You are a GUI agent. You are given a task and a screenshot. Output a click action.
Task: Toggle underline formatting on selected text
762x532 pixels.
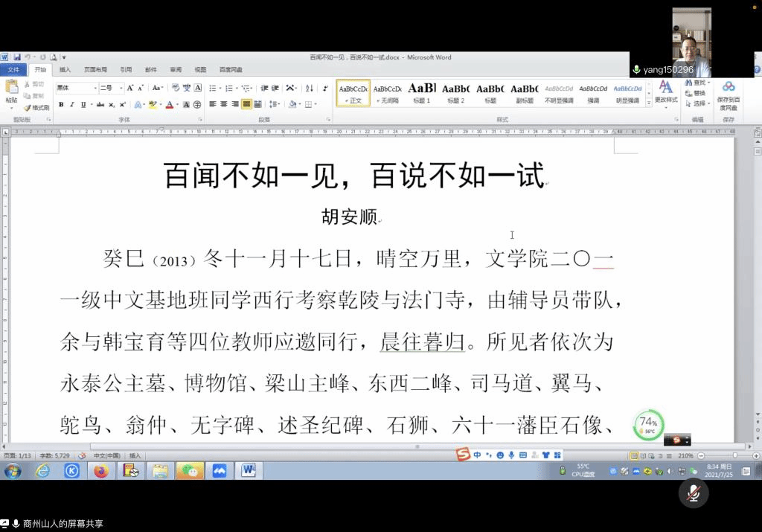tap(82, 105)
